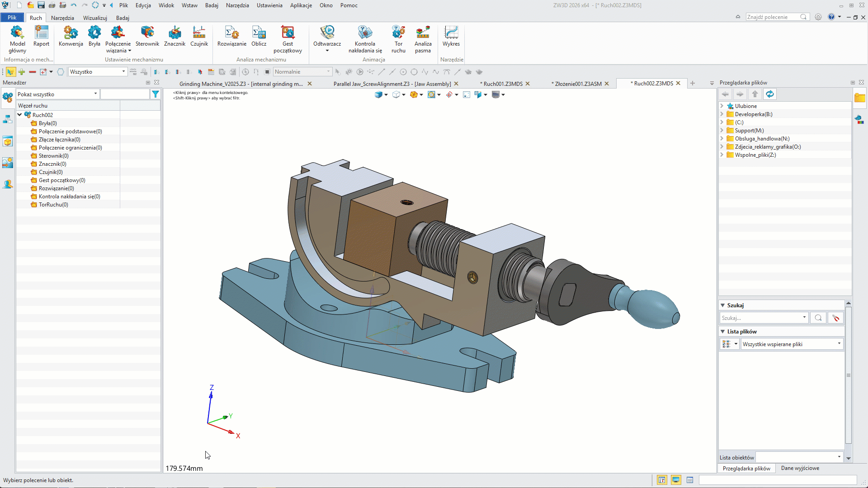Select the Sterownik tool in ribbon
Screen dimensions: 868x488
point(147,37)
